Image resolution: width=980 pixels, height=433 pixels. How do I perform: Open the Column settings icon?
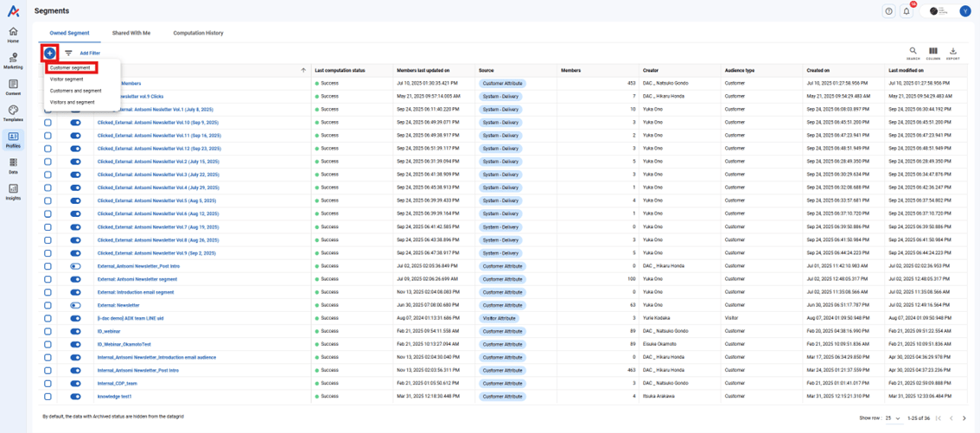click(x=932, y=53)
